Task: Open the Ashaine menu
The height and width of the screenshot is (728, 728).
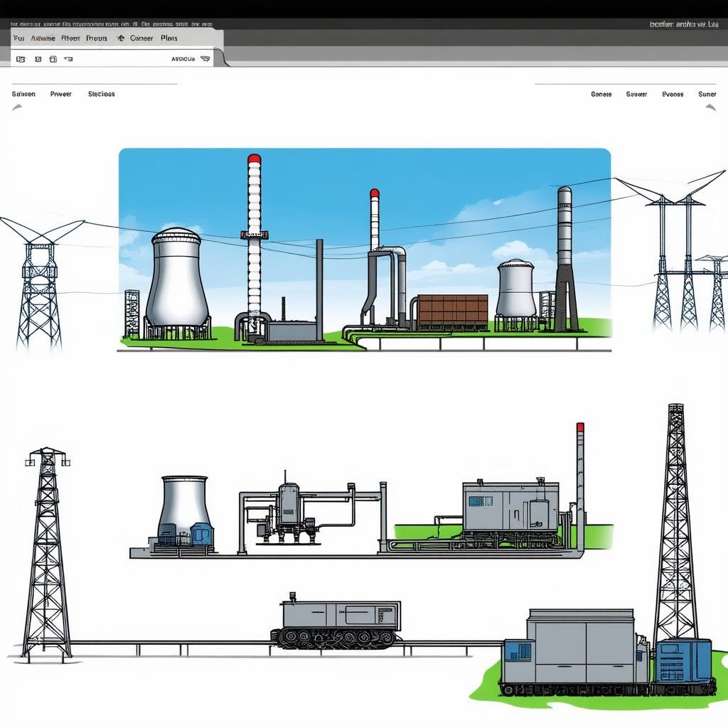Action: (43, 38)
